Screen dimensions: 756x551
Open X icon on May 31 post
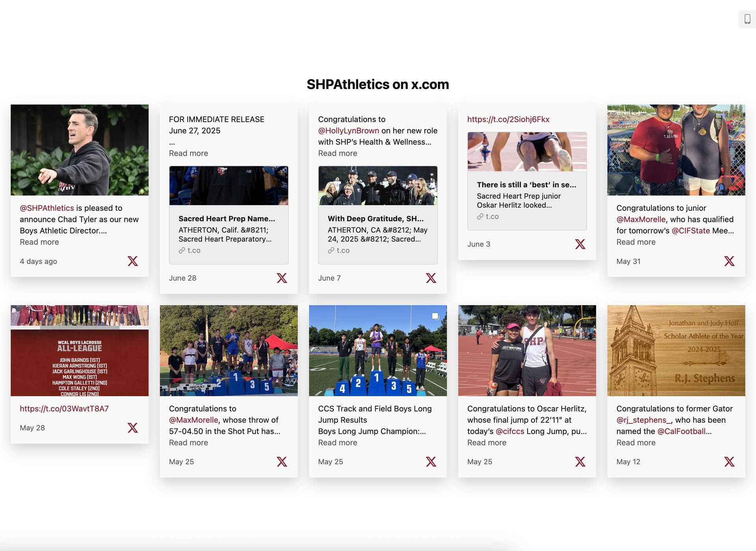coord(729,261)
